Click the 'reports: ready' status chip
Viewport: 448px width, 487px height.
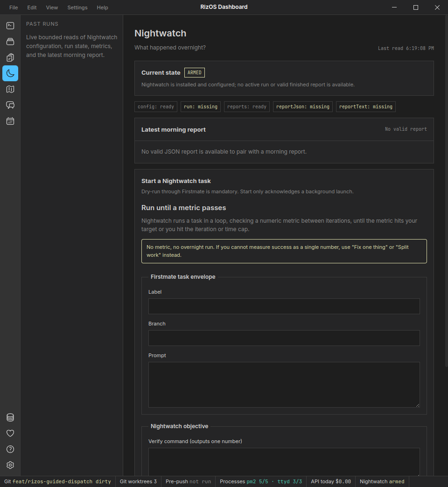[247, 106]
